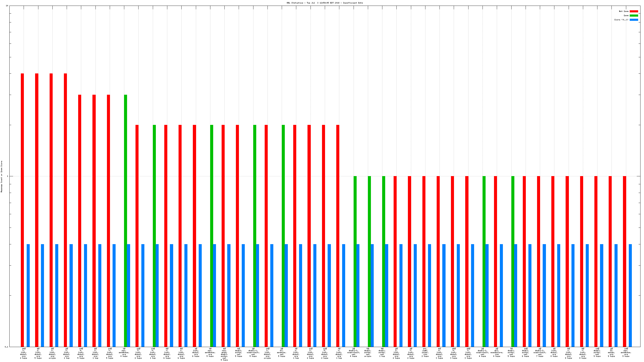The height and width of the screenshot is (362, 644).
Task: Click the blue Score (0..1) legend swatch
Action: [x=634, y=20]
